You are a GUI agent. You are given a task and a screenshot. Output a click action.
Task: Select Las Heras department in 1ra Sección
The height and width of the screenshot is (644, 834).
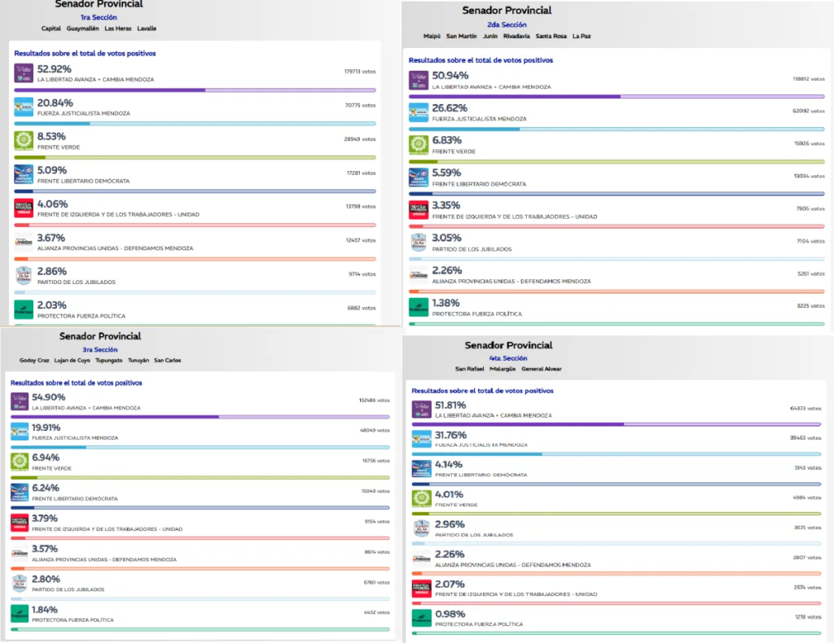pyautogui.click(x=118, y=28)
